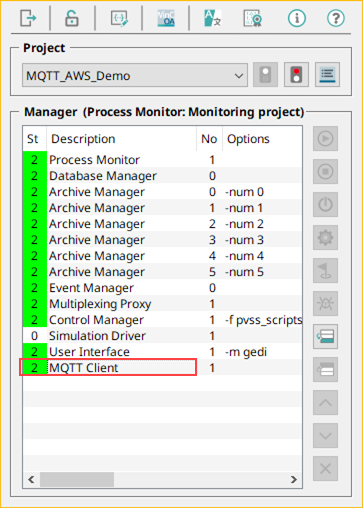Click the horizontal scrollbar thumb
Viewport: 363px width, 508px height.
coord(77,480)
